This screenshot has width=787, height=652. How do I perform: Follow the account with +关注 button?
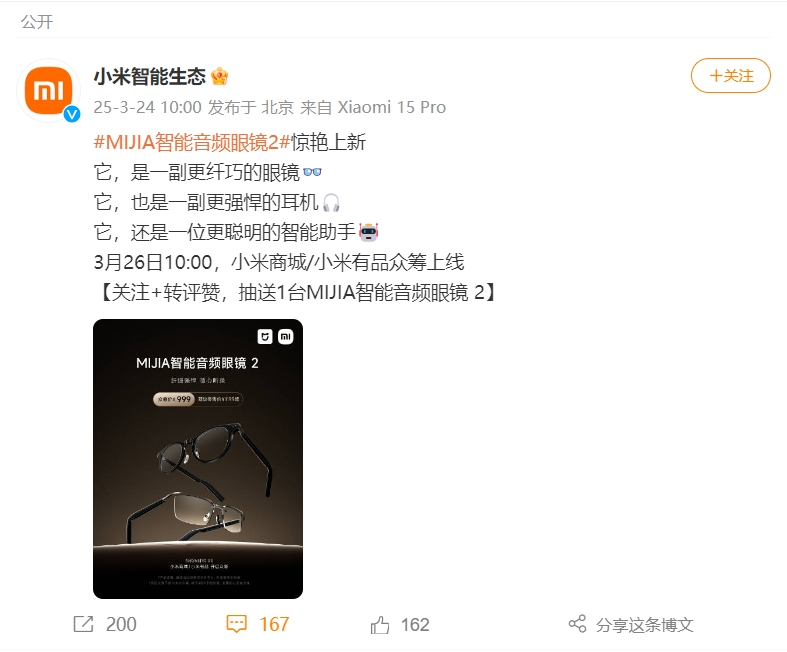click(x=731, y=76)
